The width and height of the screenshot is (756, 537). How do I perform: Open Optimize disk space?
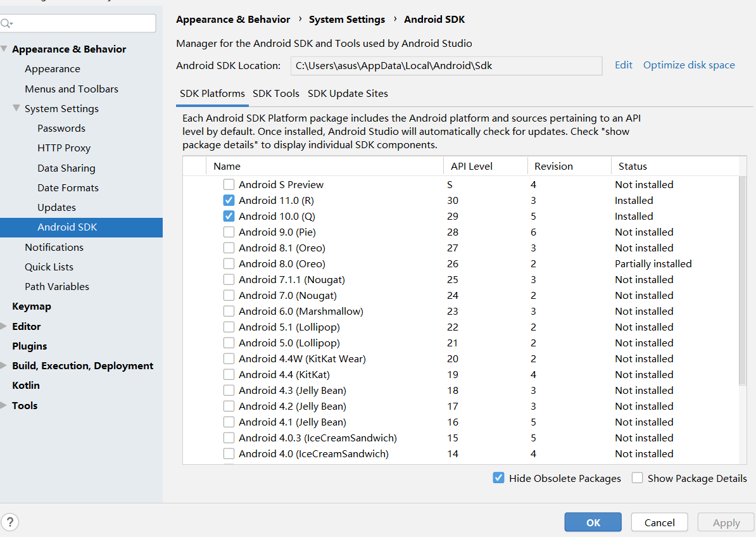click(689, 65)
